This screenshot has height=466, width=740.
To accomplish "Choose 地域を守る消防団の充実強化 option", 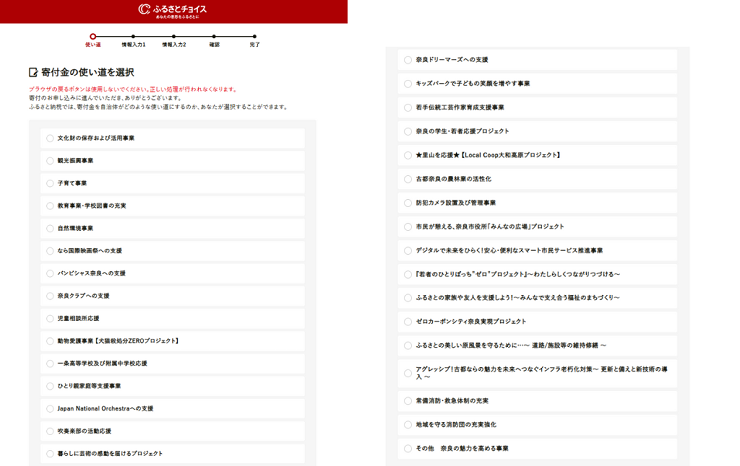I will coord(408,425).
